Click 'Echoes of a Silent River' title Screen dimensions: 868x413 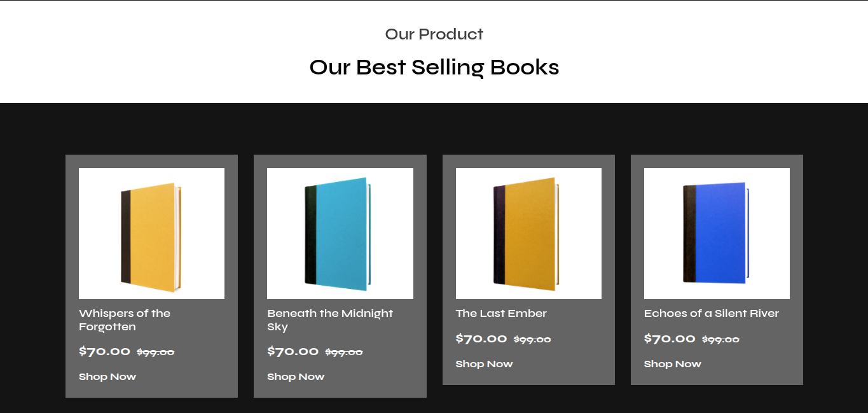tap(711, 313)
